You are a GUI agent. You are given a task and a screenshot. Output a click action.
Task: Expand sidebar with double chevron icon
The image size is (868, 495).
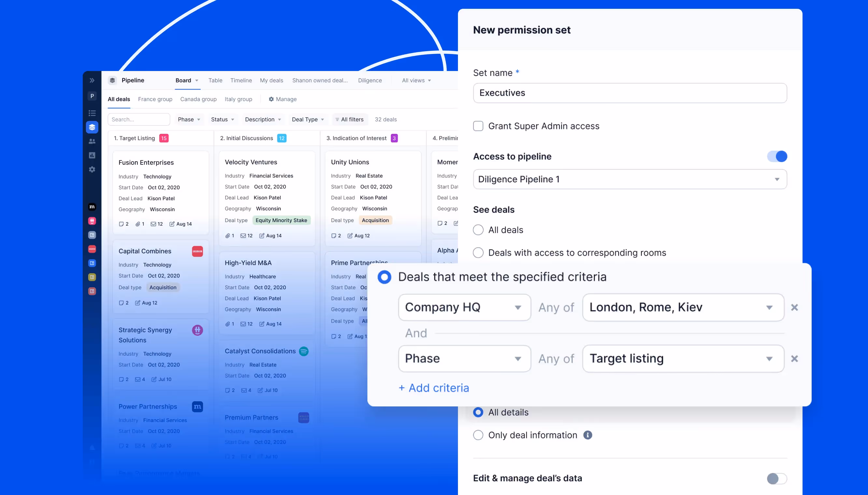tap(92, 80)
